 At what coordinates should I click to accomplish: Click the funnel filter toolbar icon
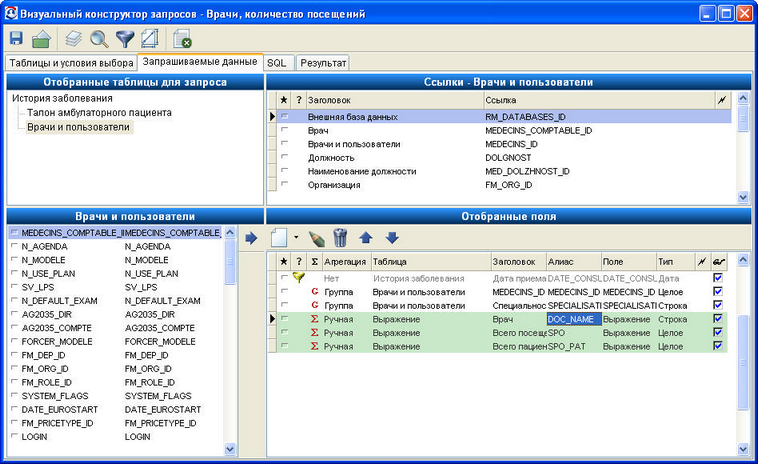(125, 39)
